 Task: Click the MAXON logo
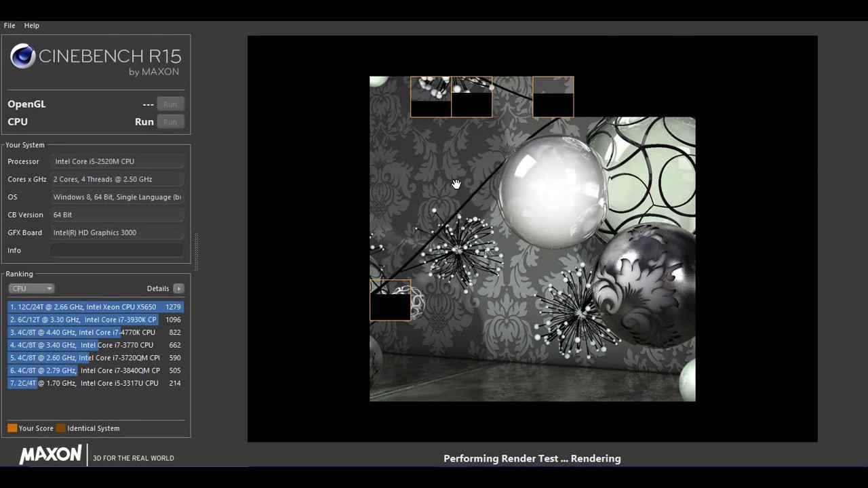50,455
